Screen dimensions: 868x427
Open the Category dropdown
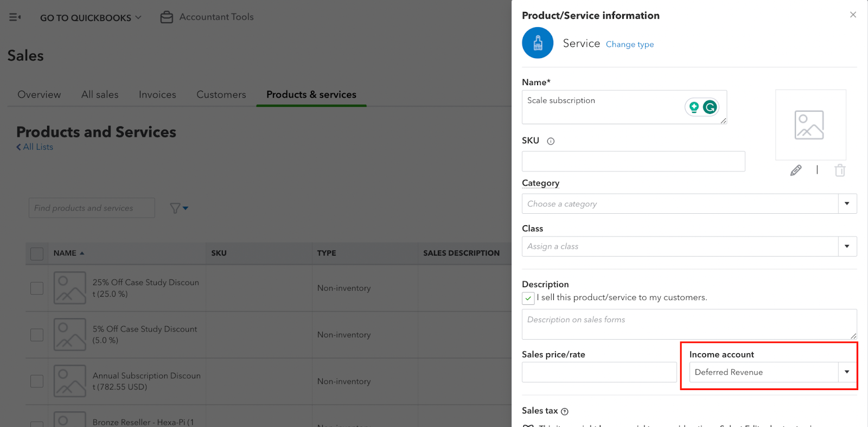click(x=846, y=204)
